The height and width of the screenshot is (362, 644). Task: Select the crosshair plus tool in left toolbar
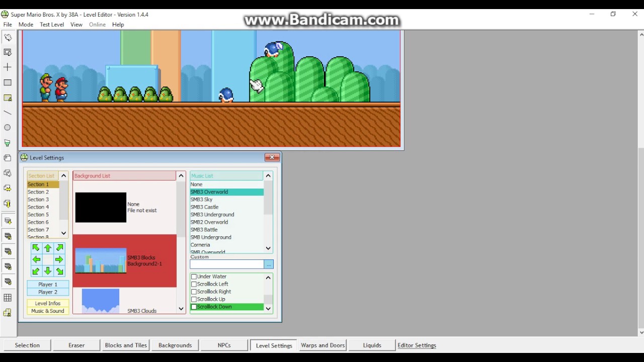coord(8,67)
